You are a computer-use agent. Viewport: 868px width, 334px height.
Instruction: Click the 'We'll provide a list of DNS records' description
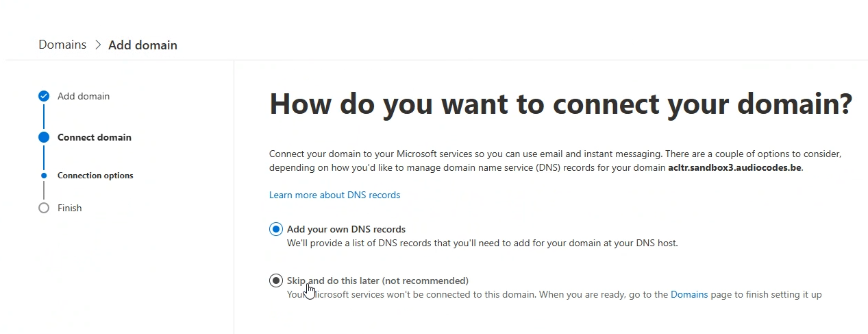482,243
